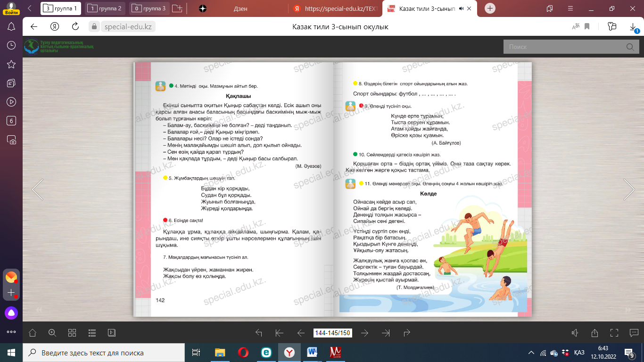Image resolution: width=644 pixels, height=362 pixels.
Task: Show hidden system tray icons
Action: pos(531,353)
